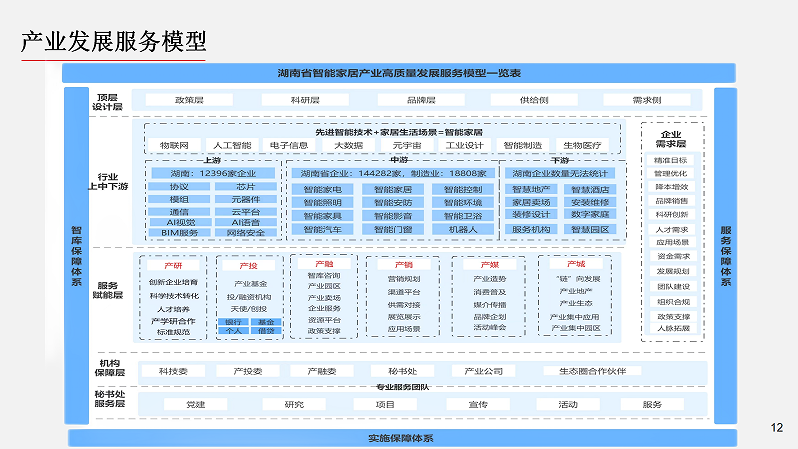The width and height of the screenshot is (798, 449).
Task: Click the AI视觉 cell
Action: 181,222
